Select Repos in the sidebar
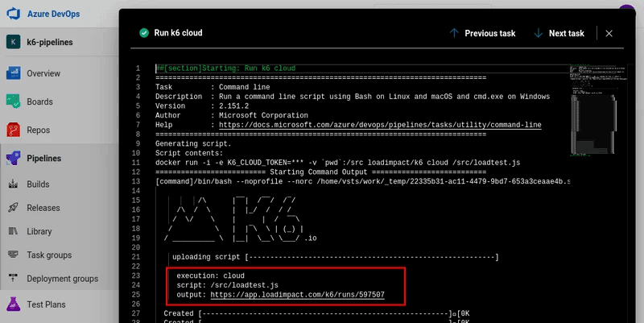Image resolution: width=644 pixels, height=323 pixels. click(x=38, y=130)
